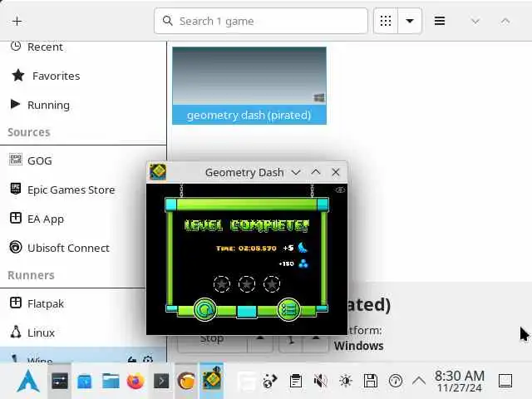Viewport: 532px width, 399px height.
Task: Click the Windows platform label
Action: (358, 346)
